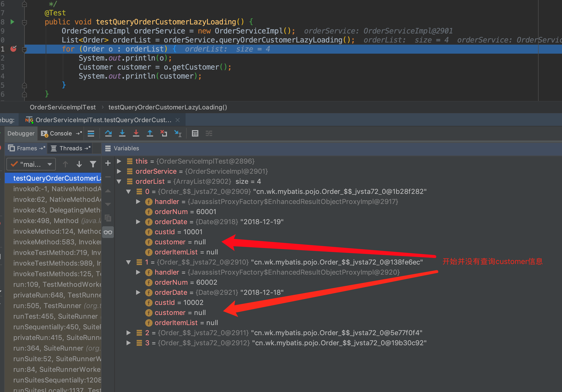Switch to the Console tab
The image size is (562, 392).
click(61, 133)
